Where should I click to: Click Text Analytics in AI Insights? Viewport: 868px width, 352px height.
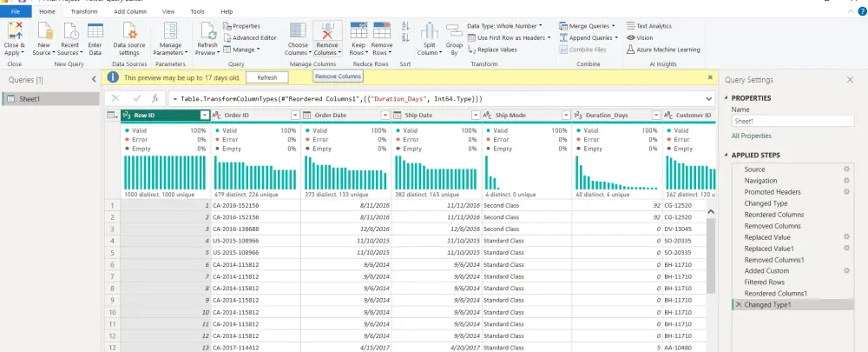[x=648, y=26]
